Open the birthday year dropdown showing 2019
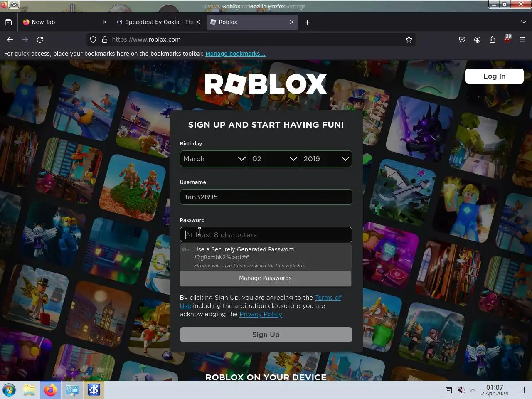This screenshot has height=399, width=532. coord(326,159)
